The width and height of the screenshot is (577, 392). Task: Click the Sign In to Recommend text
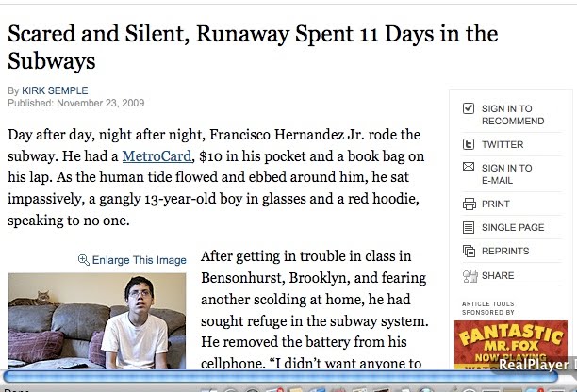pyautogui.click(x=513, y=115)
